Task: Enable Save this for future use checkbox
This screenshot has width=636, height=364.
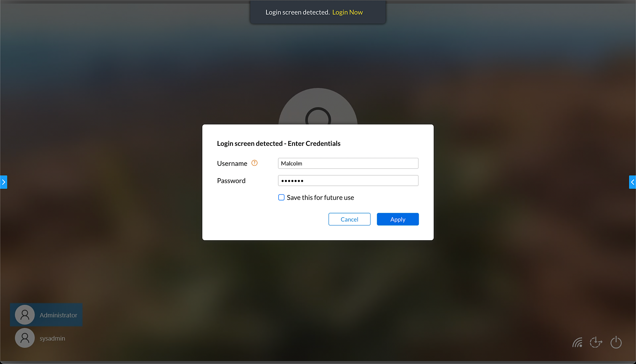Action: click(281, 198)
